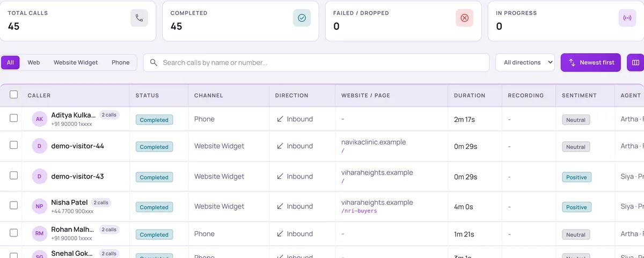Check the box for Nisha Patel row
This screenshot has width=644, height=258.
(14, 205)
